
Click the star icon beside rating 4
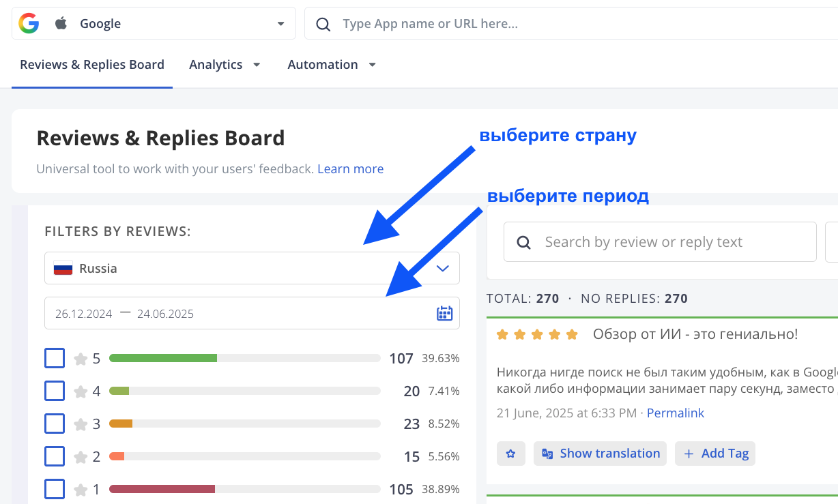tap(81, 391)
